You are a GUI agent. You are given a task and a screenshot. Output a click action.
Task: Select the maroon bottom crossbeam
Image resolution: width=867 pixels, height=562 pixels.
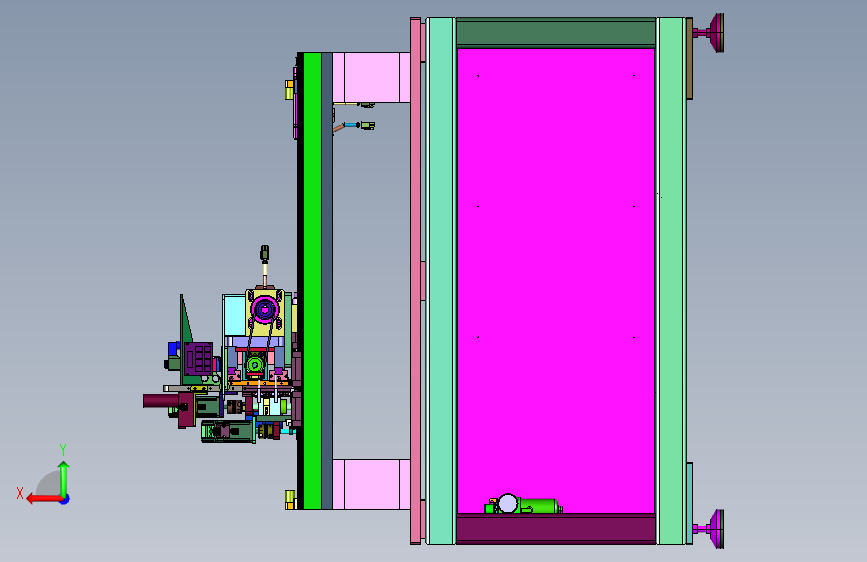(556, 528)
